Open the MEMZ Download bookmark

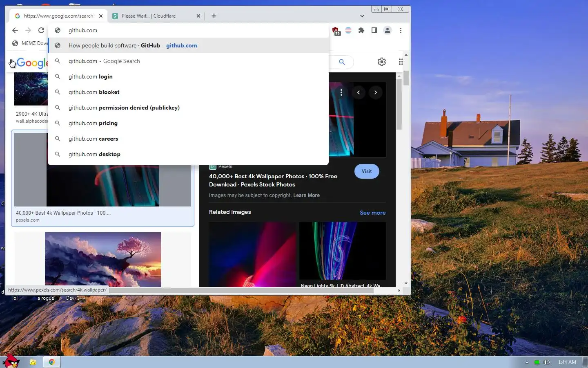[30, 43]
